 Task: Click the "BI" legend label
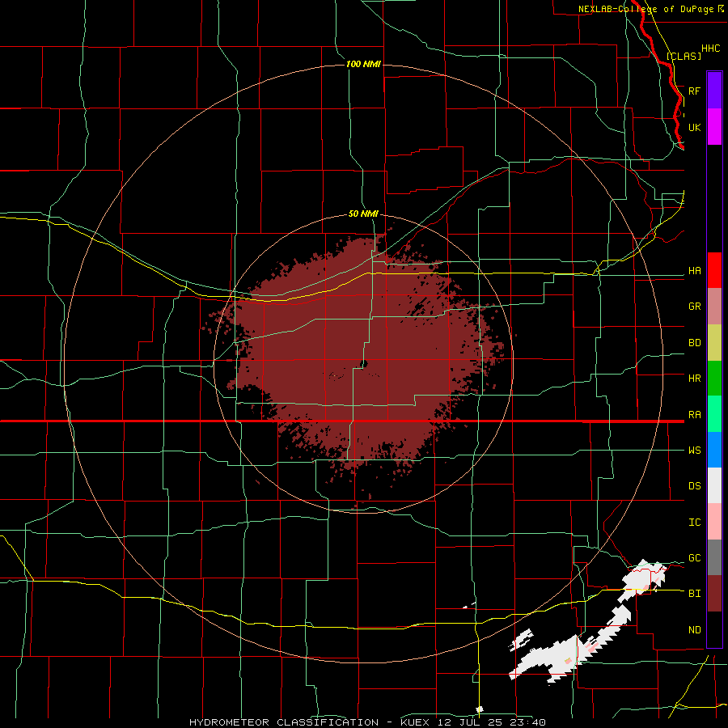pyautogui.click(x=694, y=594)
